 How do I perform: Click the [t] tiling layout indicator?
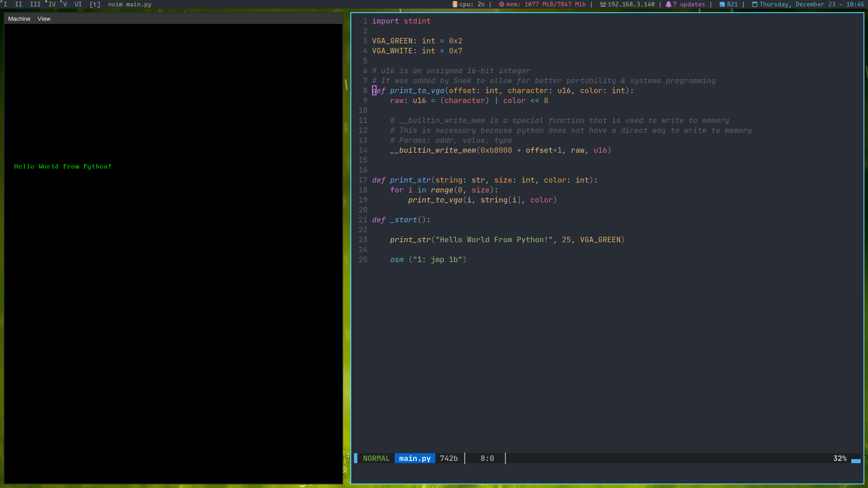(95, 4)
